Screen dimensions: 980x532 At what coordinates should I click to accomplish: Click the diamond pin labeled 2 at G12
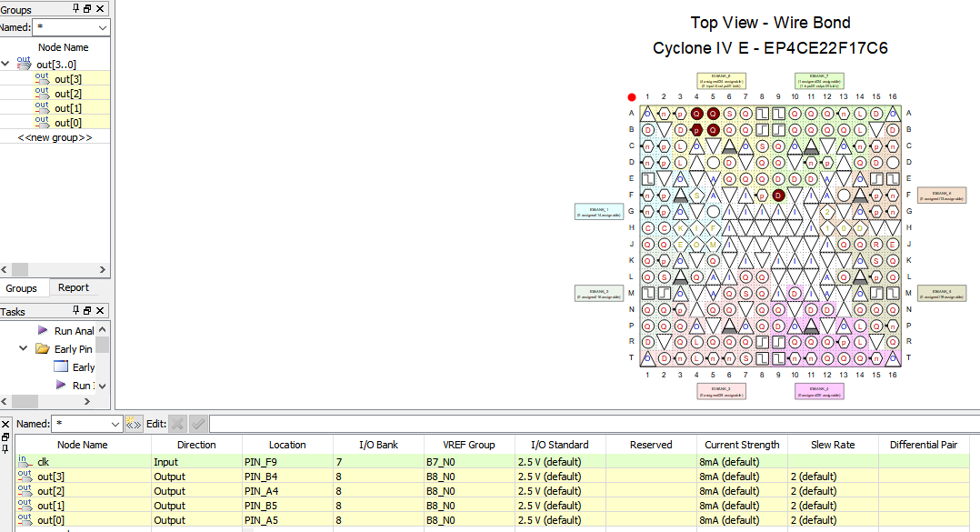coord(827,212)
